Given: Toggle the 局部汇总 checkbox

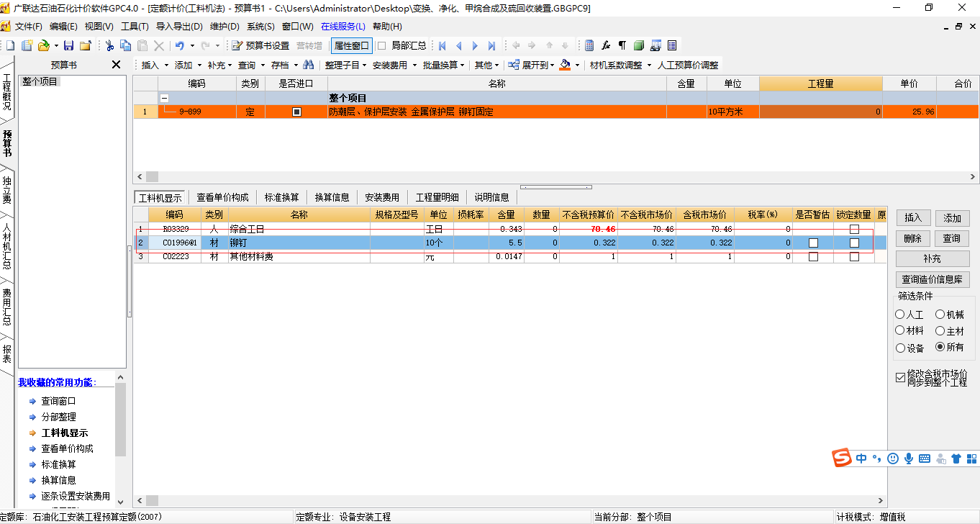Looking at the screenshot, I should [x=382, y=45].
